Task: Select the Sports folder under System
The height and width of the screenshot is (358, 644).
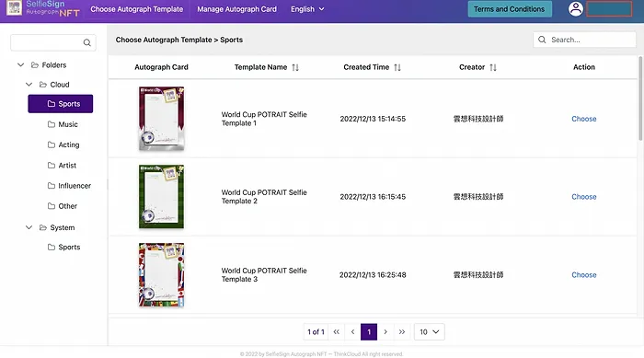Action: point(64,247)
